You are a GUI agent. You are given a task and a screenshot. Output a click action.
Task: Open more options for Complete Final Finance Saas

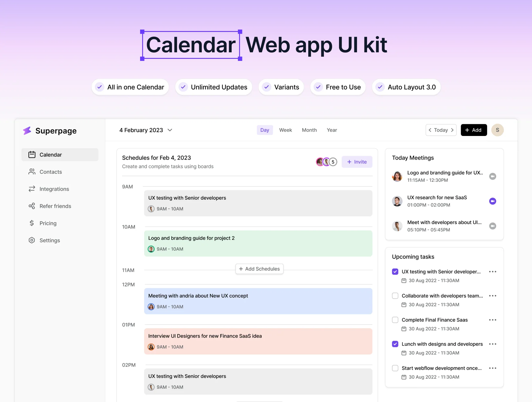tap(492, 320)
